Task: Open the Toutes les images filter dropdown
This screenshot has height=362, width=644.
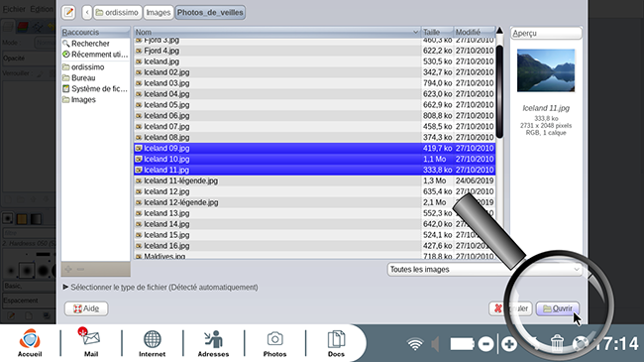Action: [x=484, y=270]
